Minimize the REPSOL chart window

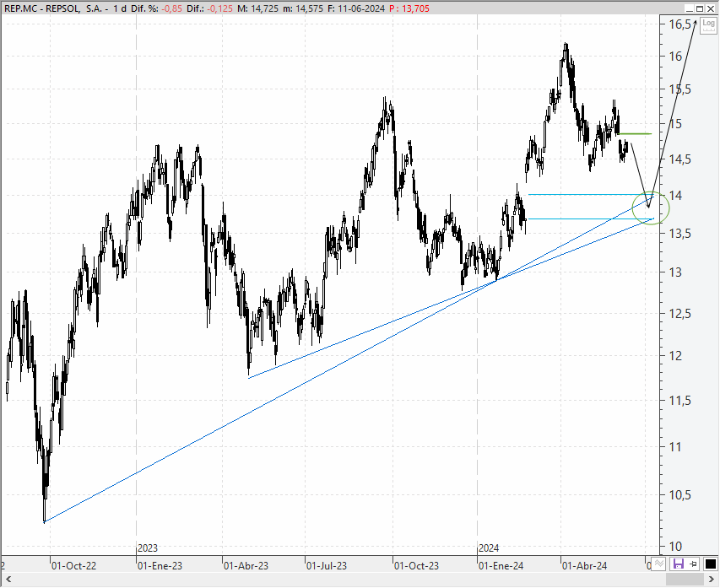click(x=689, y=8)
